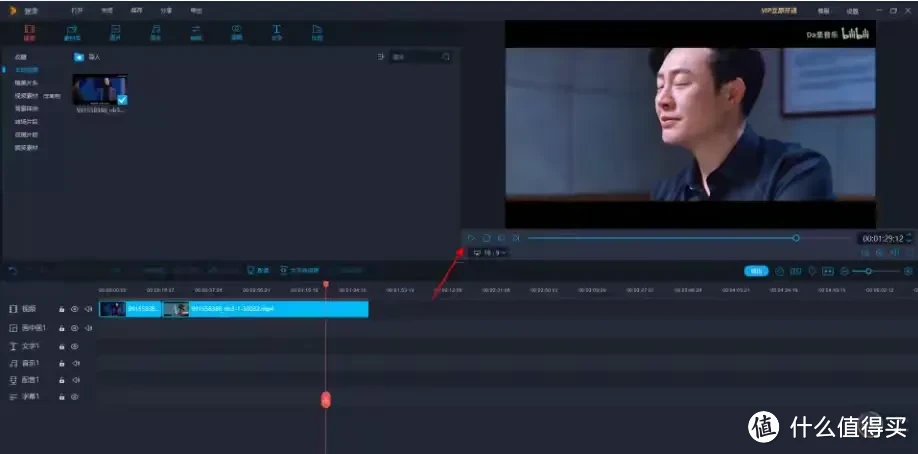Select the first short clip on video track
918x454 pixels.
(x=131, y=309)
